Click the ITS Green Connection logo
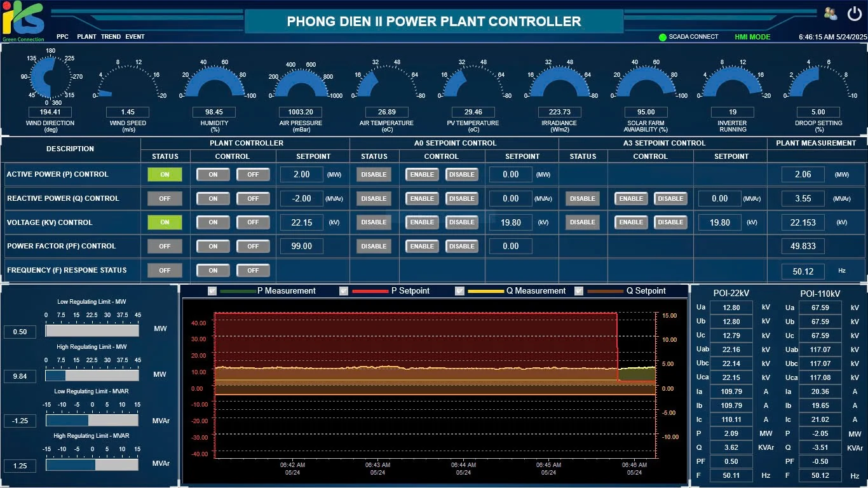Viewport: 868px width, 488px height. [x=23, y=22]
